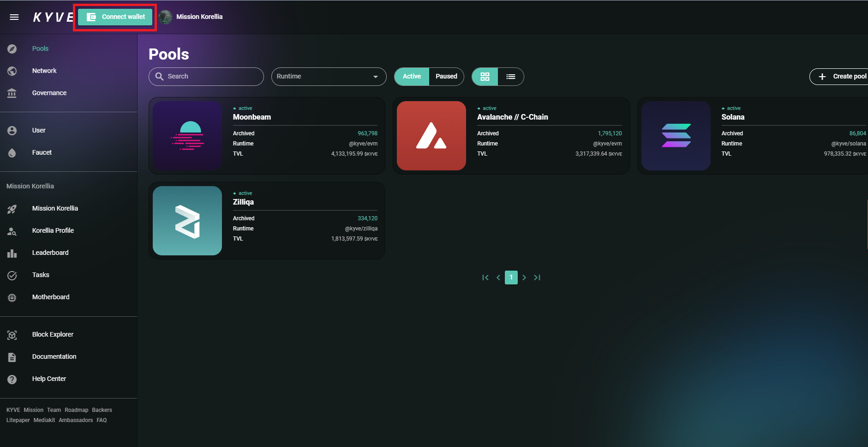Open Korellia Profile
This screenshot has height=447, width=868.
tap(53, 230)
